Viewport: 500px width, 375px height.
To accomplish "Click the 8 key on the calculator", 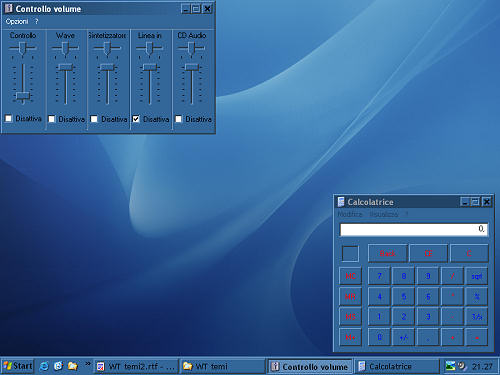I will coord(404,276).
